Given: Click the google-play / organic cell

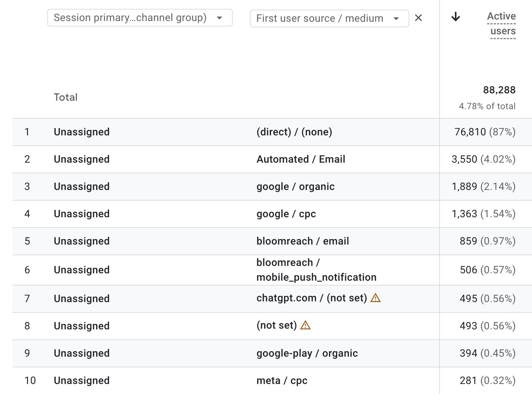Looking at the screenshot, I should (x=307, y=353).
